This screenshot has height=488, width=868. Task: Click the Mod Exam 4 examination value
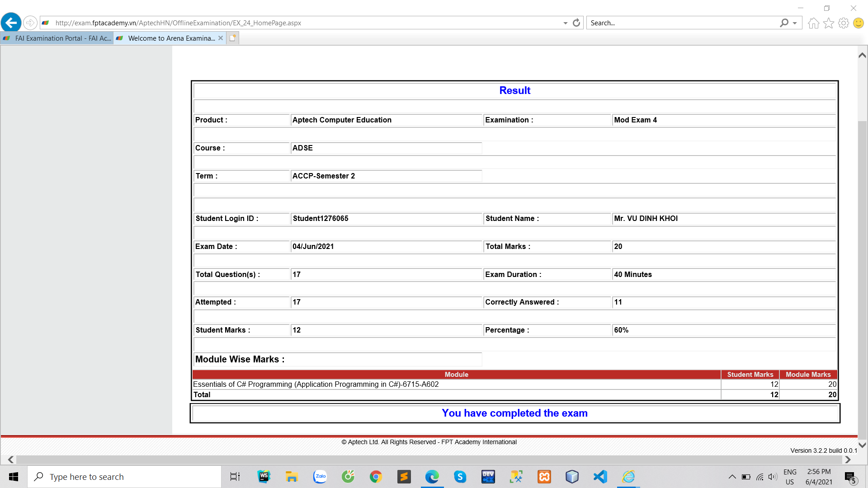(x=635, y=120)
